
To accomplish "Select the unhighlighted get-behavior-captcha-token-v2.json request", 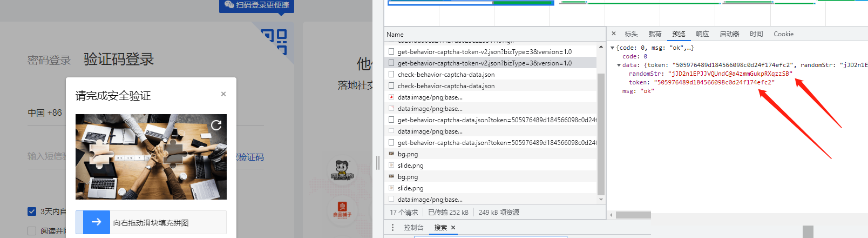I will pos(490,52).
